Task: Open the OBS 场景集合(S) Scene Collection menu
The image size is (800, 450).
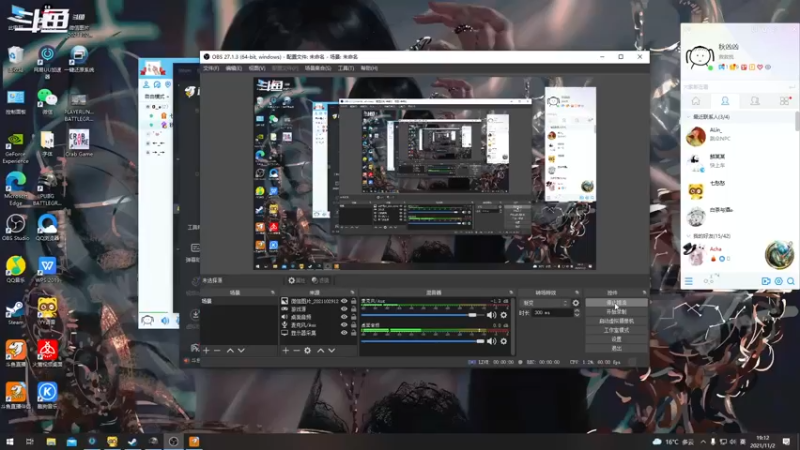Action: point(318,68)
